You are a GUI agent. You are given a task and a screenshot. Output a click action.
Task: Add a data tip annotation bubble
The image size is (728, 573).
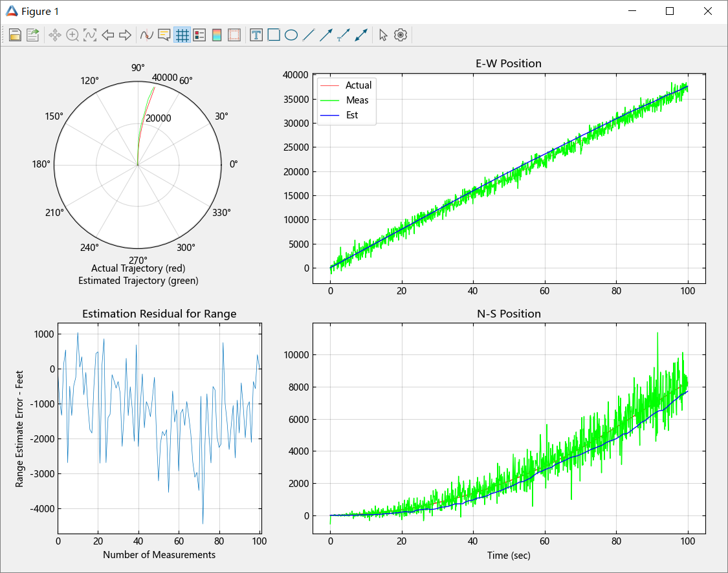point(164,36)
